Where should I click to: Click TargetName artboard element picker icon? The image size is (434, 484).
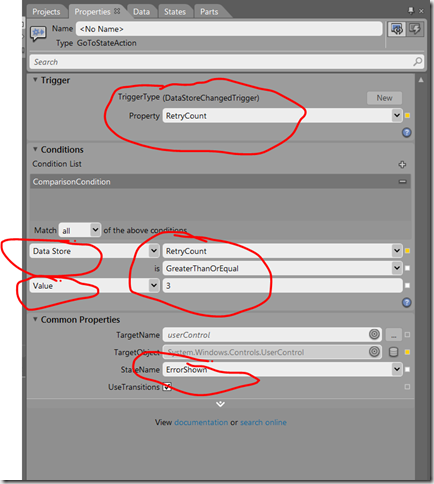(x=374, y=334)
